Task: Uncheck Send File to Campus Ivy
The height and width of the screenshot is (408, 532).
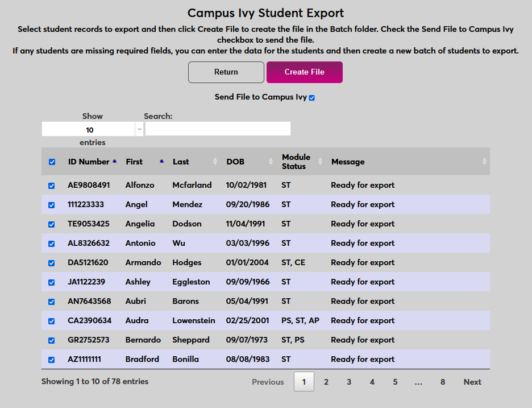Action: pos(311,97)
